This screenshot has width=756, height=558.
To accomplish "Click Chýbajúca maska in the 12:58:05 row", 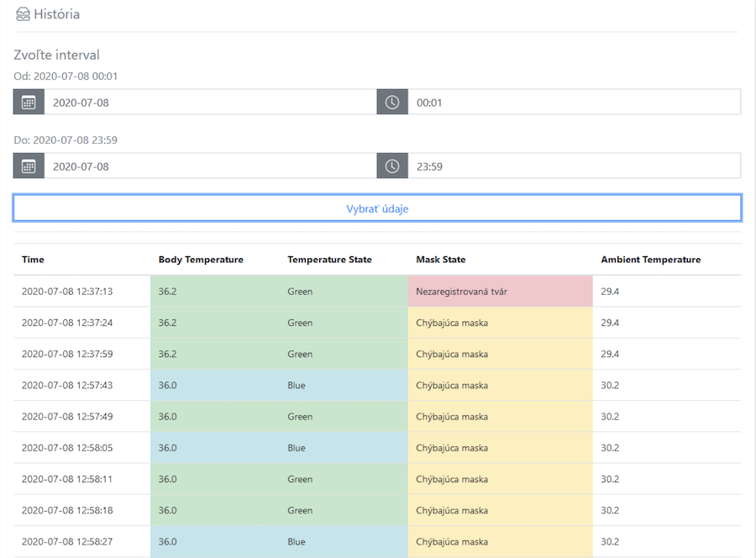I will click(452, 448).
